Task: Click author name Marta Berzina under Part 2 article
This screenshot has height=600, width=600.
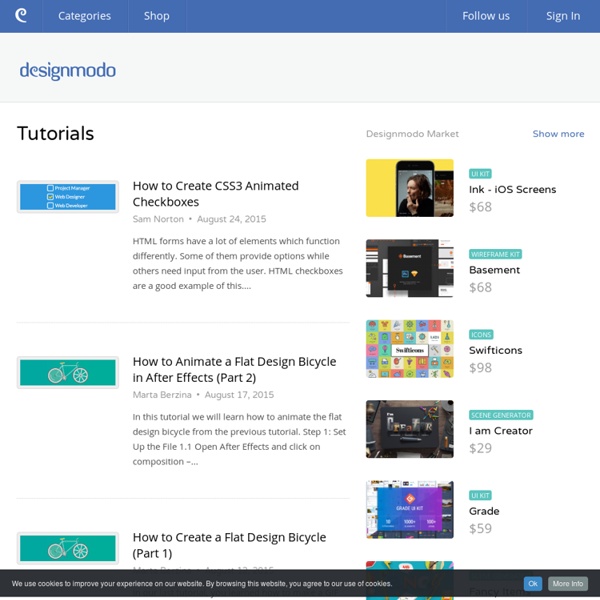Action: 162,395
